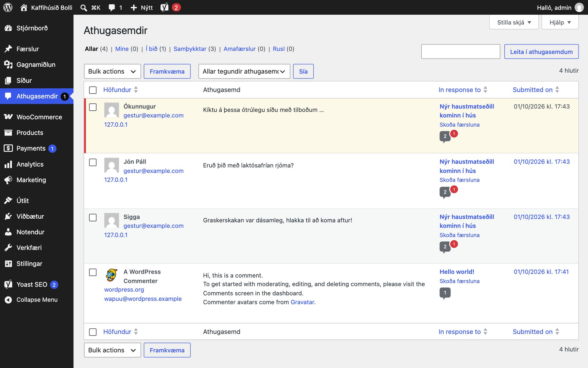
Task: Click the Yoast icon in the admin bar
Action: [x=164, y=7]
